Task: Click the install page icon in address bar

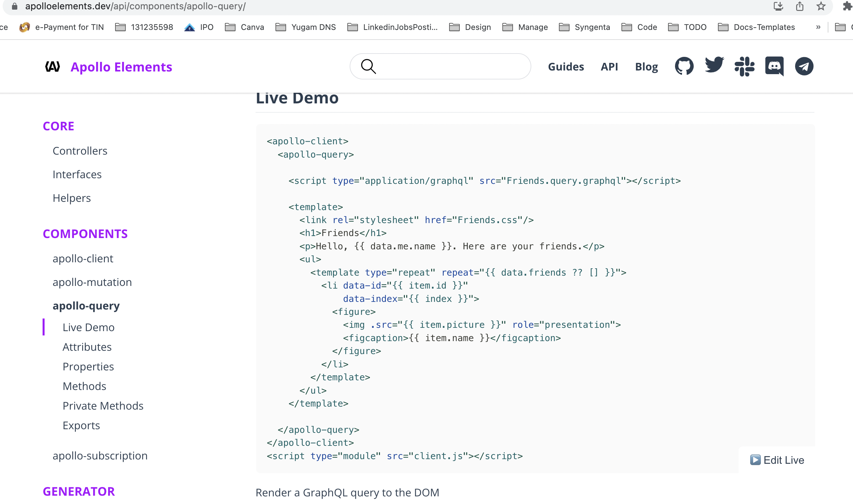Action: 778,6
